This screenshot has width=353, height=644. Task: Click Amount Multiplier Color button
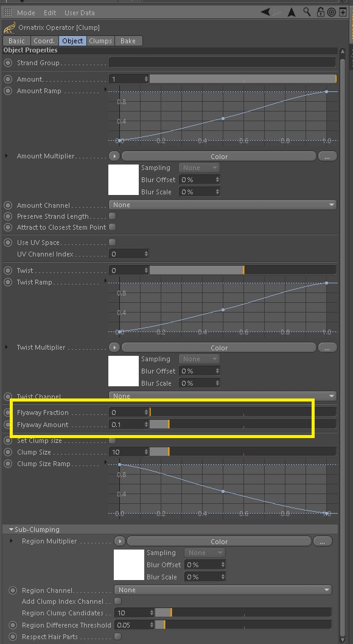click(218, 157)
